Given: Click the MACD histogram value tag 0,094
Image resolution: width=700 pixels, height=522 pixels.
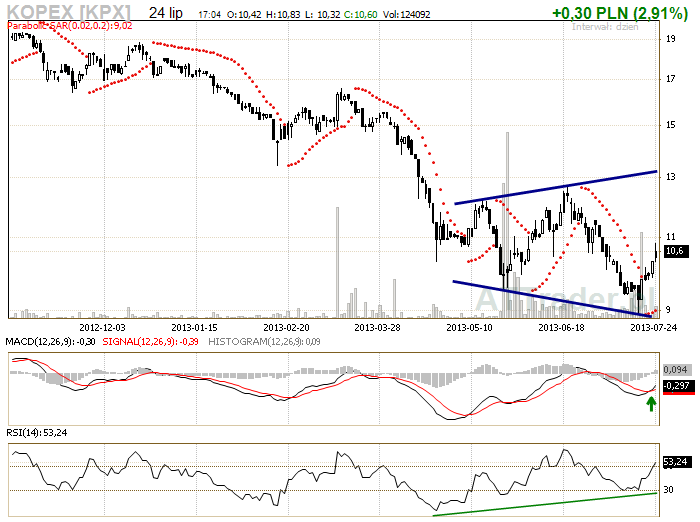Looking at the screenshot, I should [675, 370].
